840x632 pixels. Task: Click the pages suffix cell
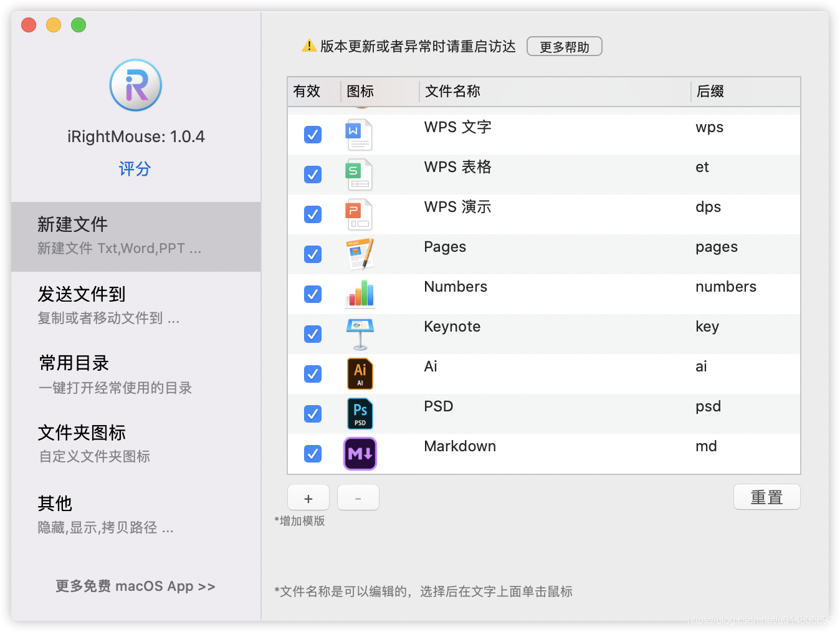coord(717,248)
